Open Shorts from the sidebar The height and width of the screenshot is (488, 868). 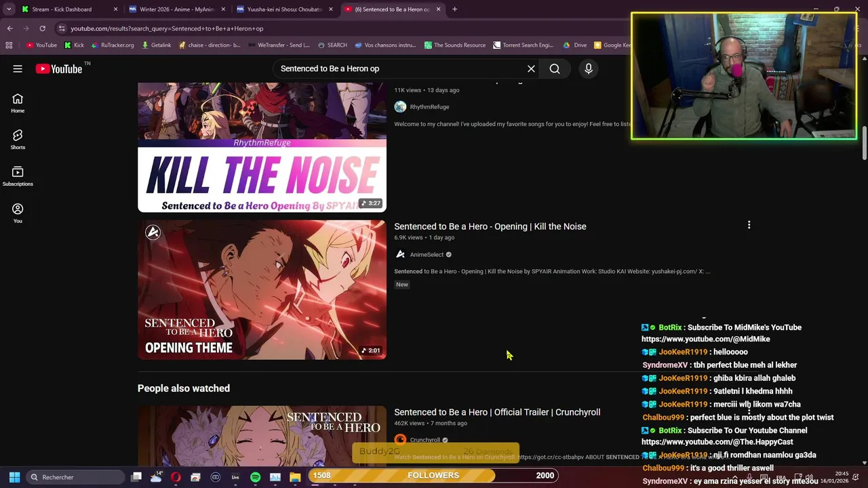pyautogui.click(x=18, y=140)
